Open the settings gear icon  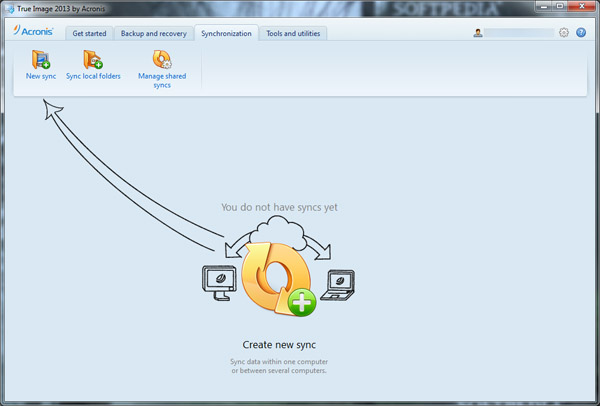tap(564, 33)
